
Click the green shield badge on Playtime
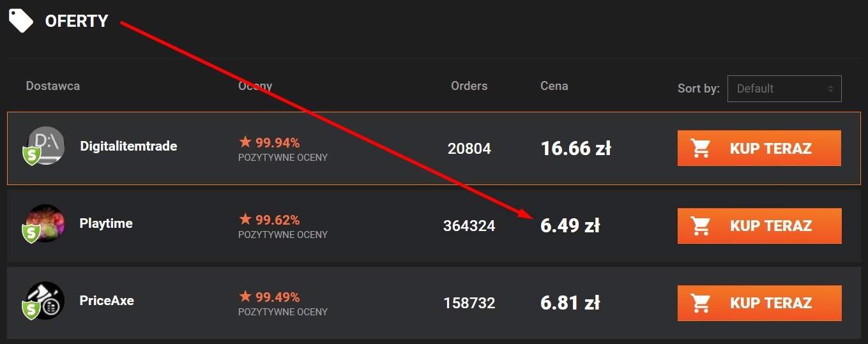coord(32,232)
